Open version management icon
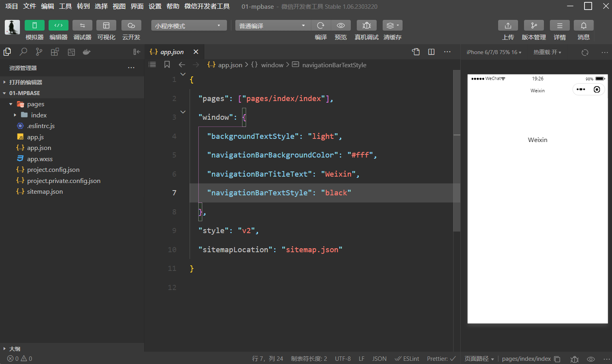Screen dimensions: 612x364 pyautogui.click(x=534, y=25)
